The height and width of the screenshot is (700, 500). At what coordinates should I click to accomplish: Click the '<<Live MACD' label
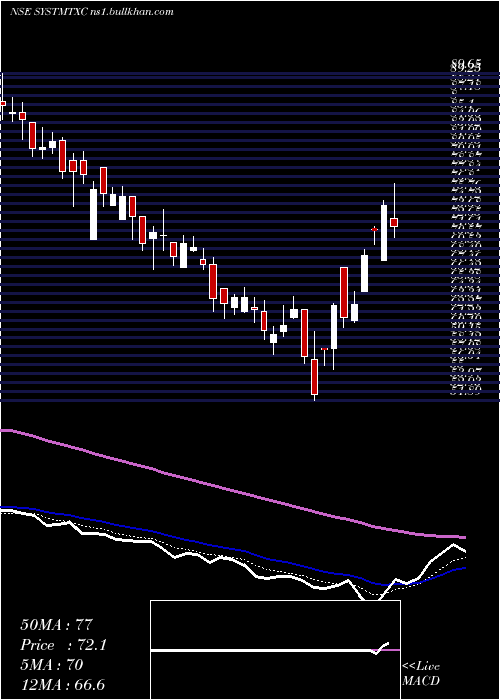[x=421, y=674]
